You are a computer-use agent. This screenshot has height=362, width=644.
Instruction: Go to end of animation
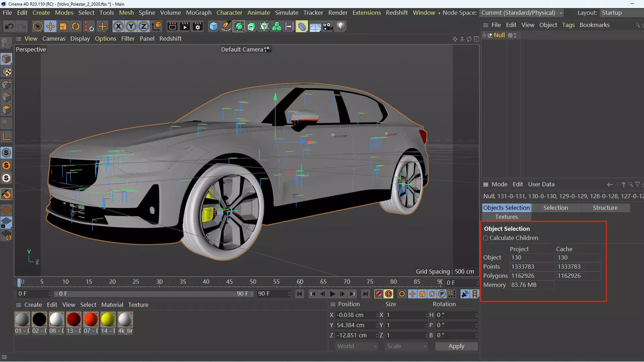[x=365, y=294]
